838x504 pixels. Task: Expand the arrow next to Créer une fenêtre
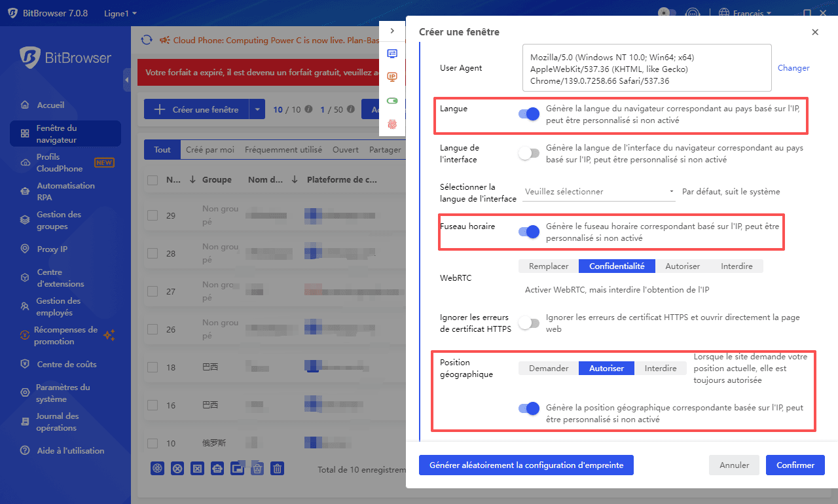pyautogui.click(x=258, y=109)
